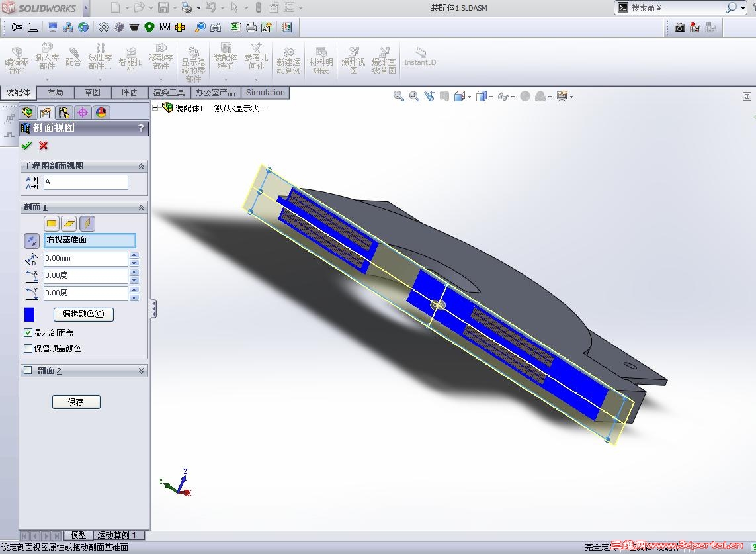This screenshot has width=756, height=554.
Task: Collapse side panel with the handle arrows
Action: click(153, 309)
